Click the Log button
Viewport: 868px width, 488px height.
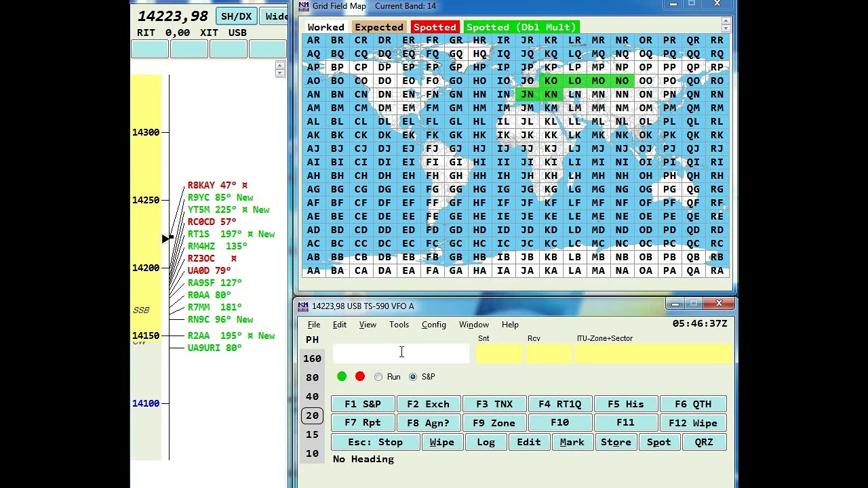(486, 442)
